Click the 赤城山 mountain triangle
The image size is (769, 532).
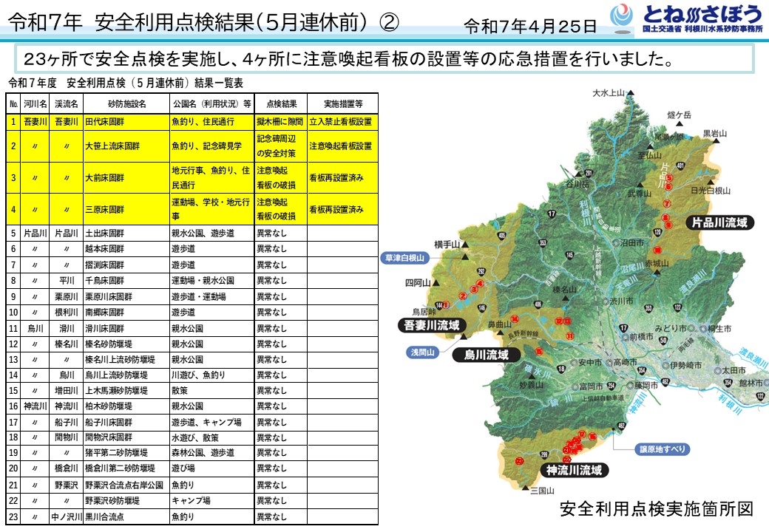(x=657, y=272)
